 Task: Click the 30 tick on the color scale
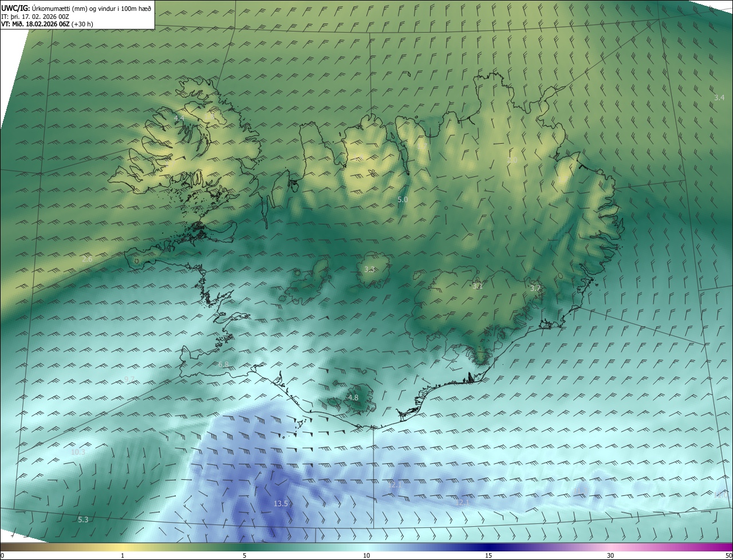tap(610, 555)
